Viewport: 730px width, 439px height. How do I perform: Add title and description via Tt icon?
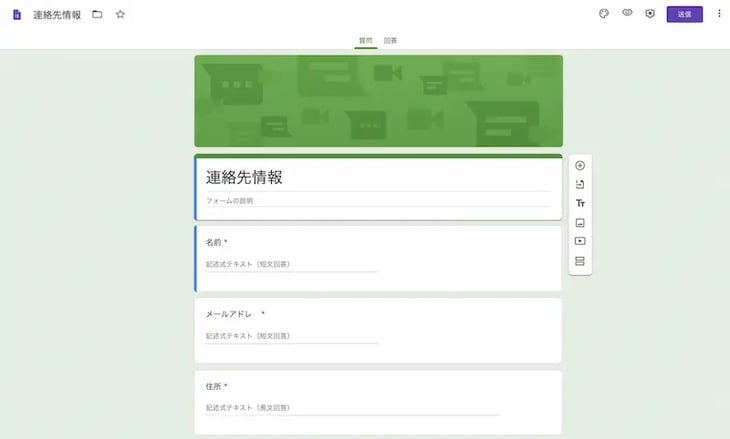tap(580, 203)
